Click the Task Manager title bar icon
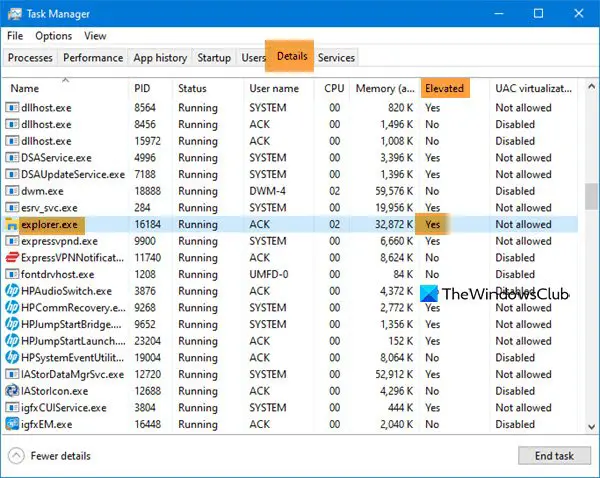600x478 pixels. pyautogui.click(x=15, y=14)
